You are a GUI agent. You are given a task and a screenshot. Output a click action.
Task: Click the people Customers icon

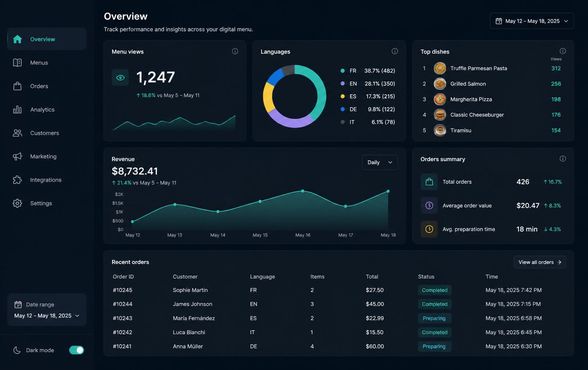[x=17, y=133]
